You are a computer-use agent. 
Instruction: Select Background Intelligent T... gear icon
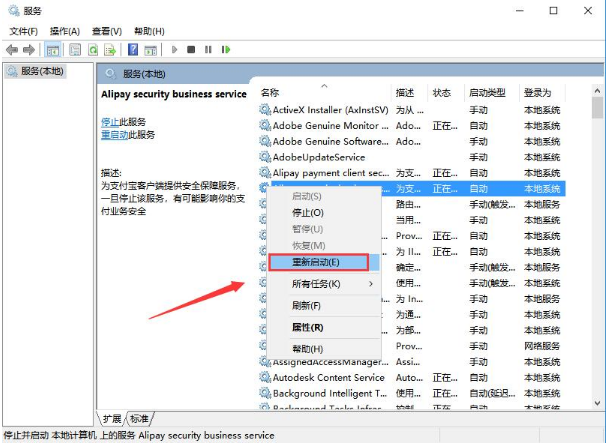pyautogui.click(x=265, y=394)
